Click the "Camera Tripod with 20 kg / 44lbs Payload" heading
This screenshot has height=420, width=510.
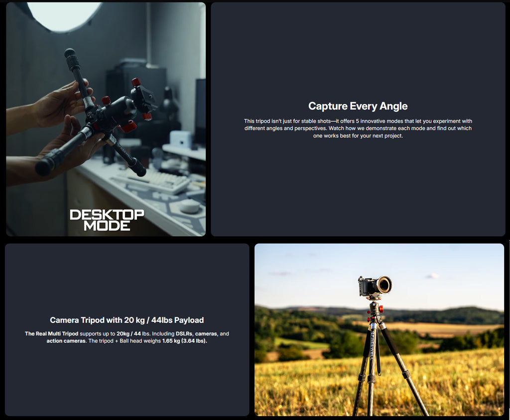127,320
